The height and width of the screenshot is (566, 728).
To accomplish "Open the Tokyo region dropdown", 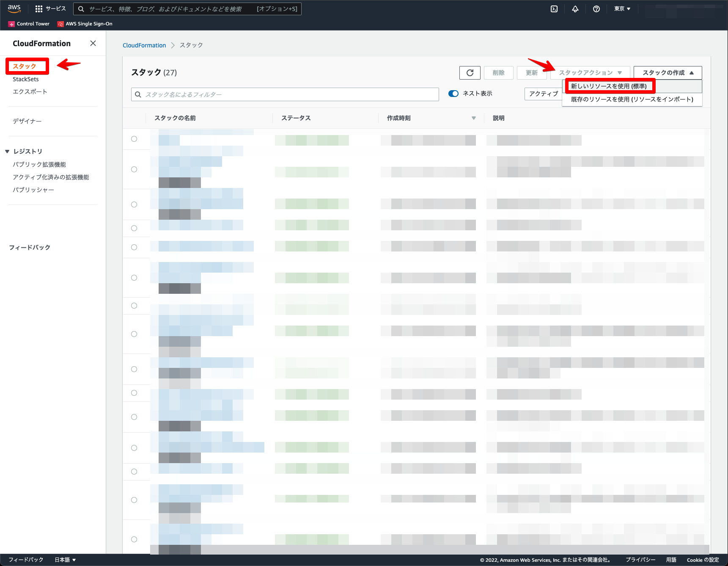I will 622,9.
